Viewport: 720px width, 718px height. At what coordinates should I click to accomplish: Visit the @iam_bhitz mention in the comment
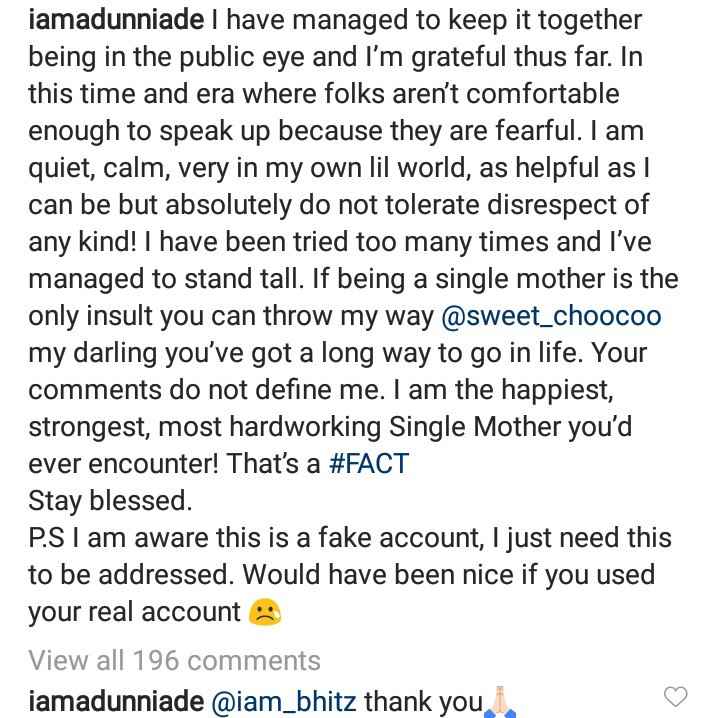(x=285, y=701)
